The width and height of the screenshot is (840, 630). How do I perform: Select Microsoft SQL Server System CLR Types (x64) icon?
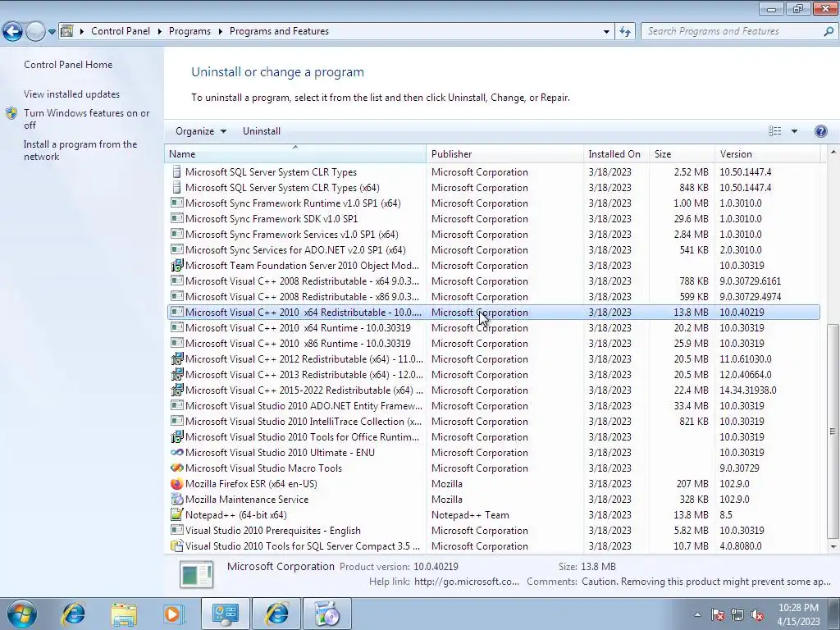coord(176,188)
